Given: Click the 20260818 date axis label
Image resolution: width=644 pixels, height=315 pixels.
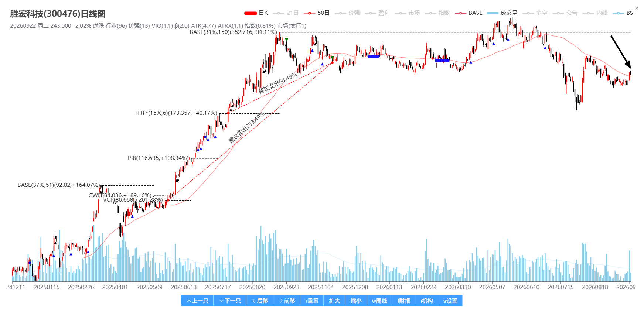Looking at the screenshot, I should point(595,287).
